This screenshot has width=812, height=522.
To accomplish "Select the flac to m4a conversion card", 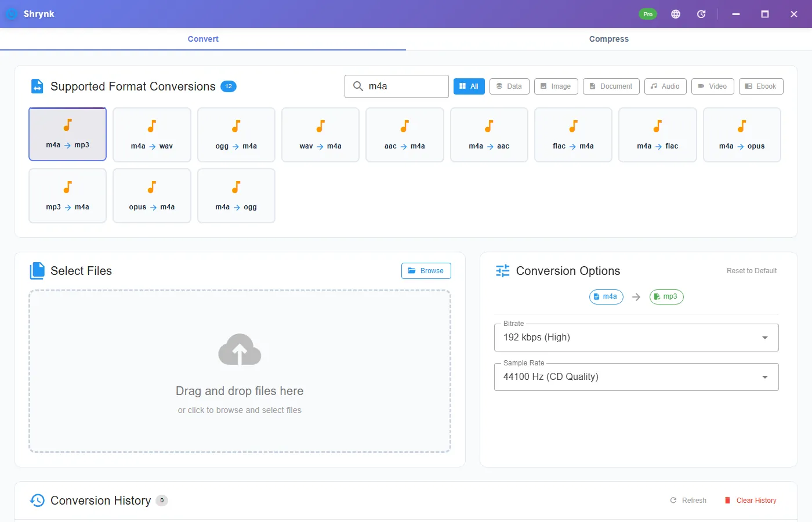I will pos(573,135).
